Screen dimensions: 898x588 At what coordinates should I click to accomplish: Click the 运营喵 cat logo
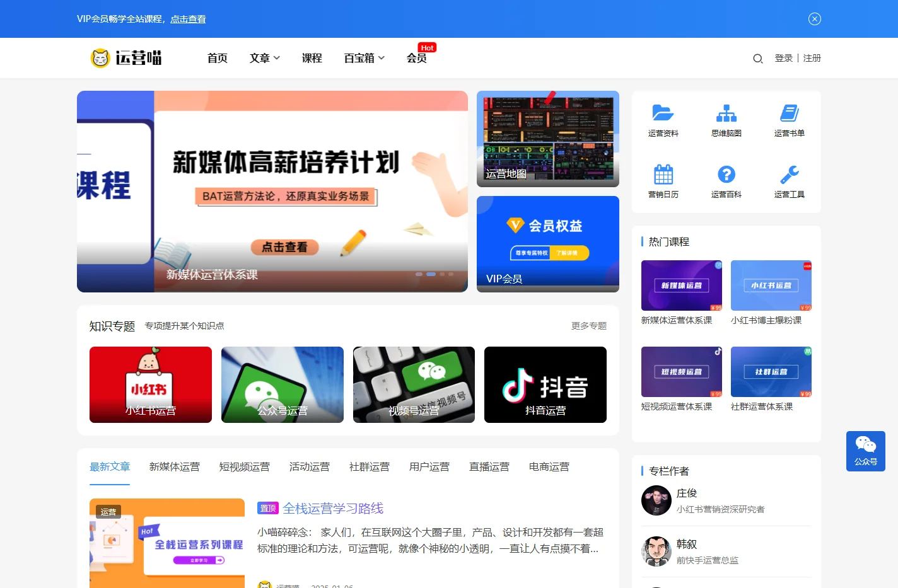(x=126, y=58)
